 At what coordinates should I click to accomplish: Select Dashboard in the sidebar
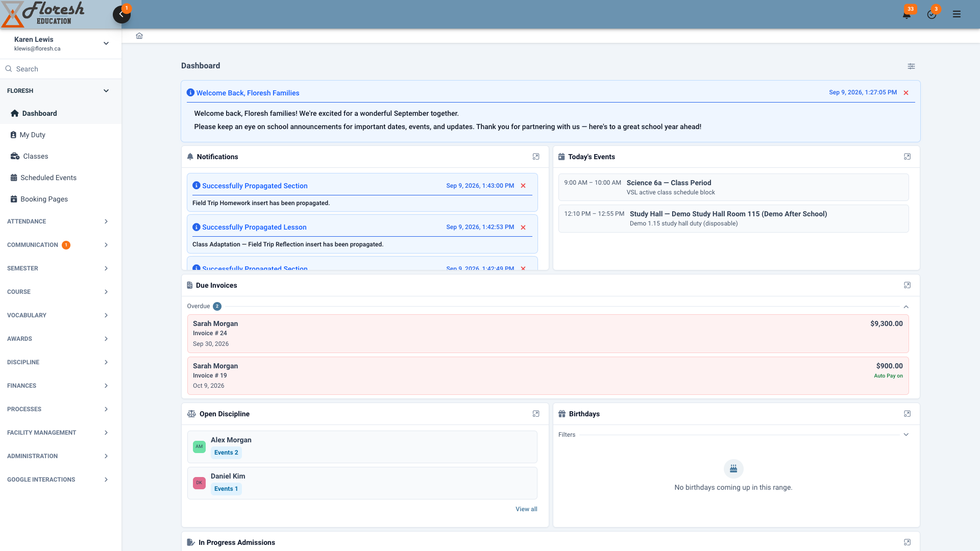(x=61, y=113)
